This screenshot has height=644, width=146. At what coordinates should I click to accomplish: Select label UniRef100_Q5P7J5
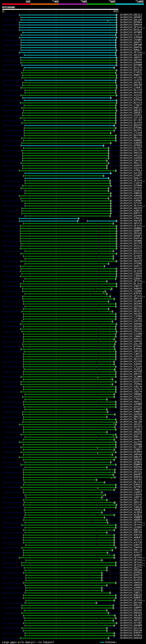[x=131, y=299]
